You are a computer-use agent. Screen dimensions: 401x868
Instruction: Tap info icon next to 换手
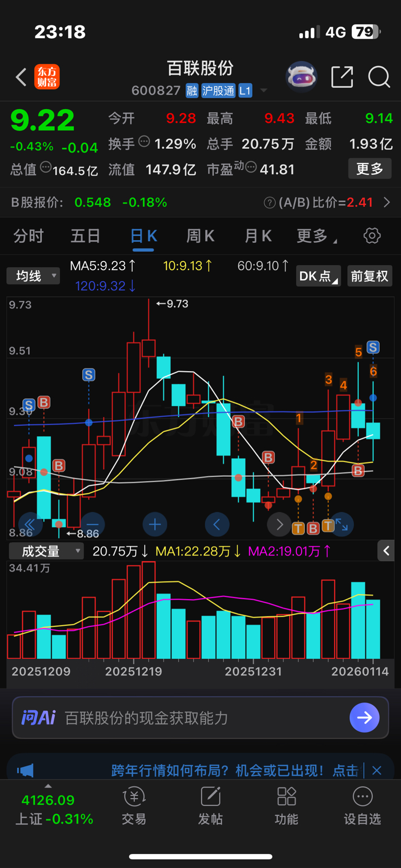click(x=144, y=141)
